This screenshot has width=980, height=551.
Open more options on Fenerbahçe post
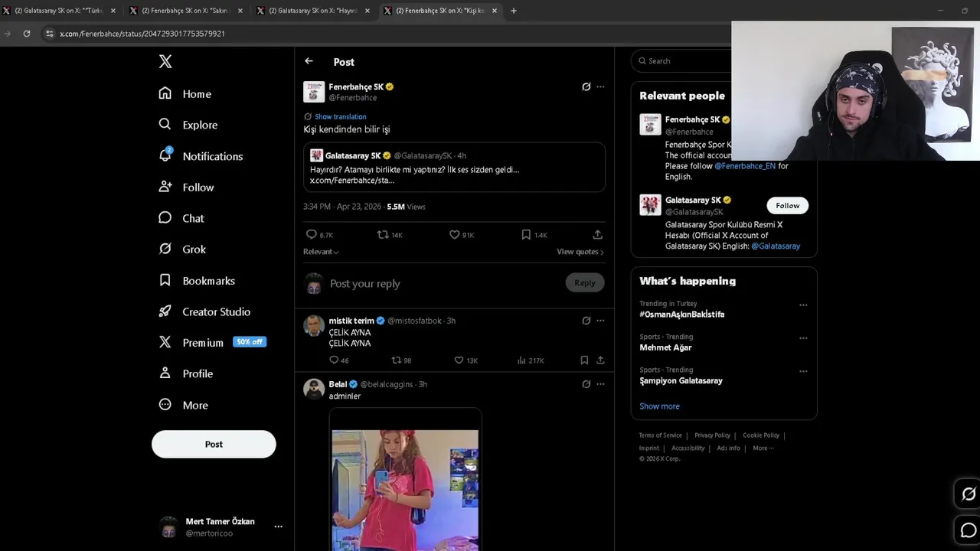(x=600, y=86)
